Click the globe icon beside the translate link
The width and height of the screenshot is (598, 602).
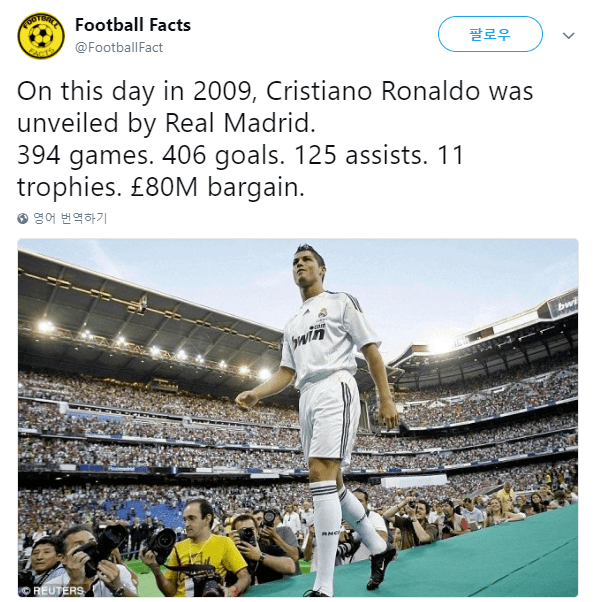pos(23,218)
